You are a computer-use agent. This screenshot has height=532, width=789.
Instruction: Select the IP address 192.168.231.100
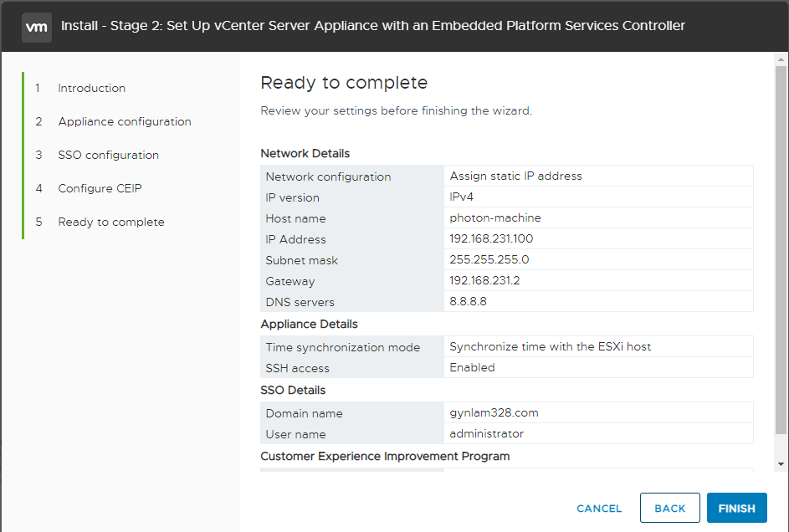tap(491, 239)
